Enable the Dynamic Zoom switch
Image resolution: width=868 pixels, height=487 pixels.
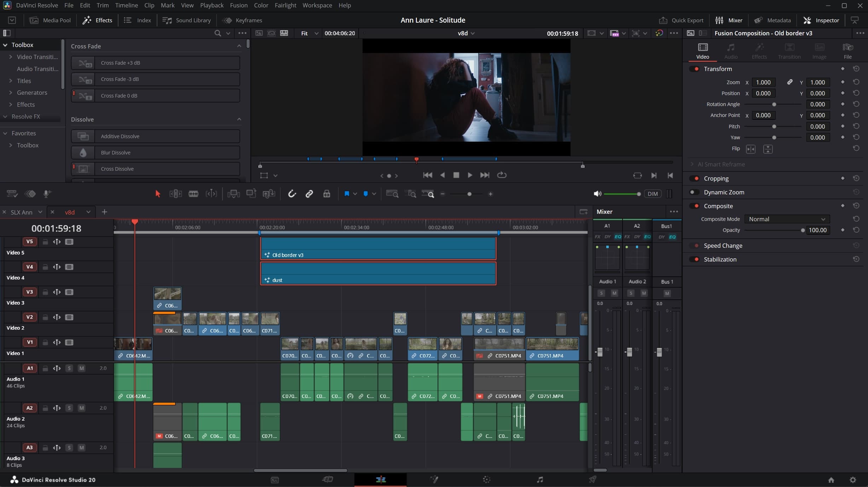(x=695, y=192)
